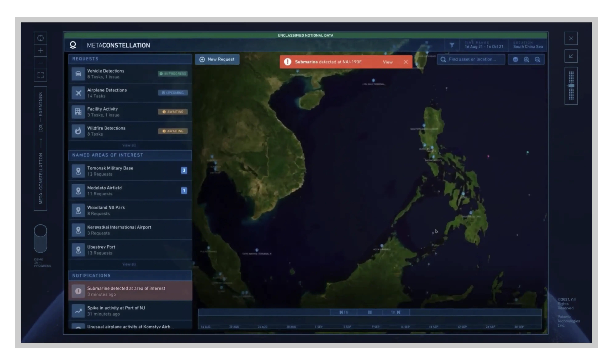The image size is (615, 364).
Task: Click the collapse arrow icon on right panel
Action: coord(571,56)
